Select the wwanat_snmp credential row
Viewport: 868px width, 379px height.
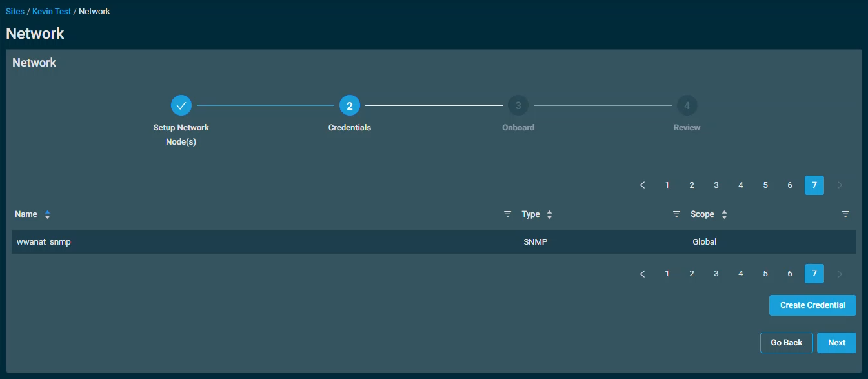tap(434, 242)
